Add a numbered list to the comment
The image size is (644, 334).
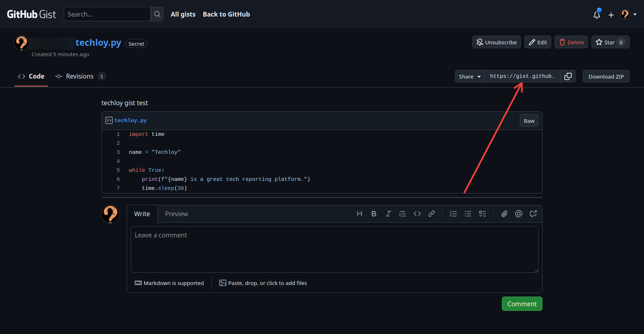tap(453, 214)
